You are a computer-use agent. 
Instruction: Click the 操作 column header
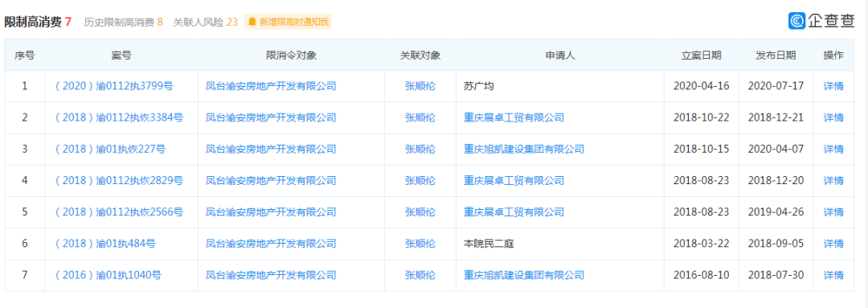point(833,55)
